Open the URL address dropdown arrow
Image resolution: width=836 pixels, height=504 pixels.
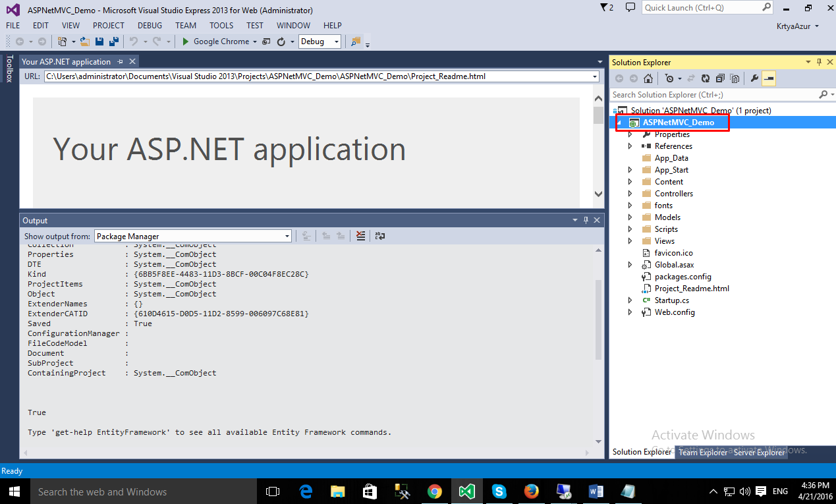(x=595, y=76)
